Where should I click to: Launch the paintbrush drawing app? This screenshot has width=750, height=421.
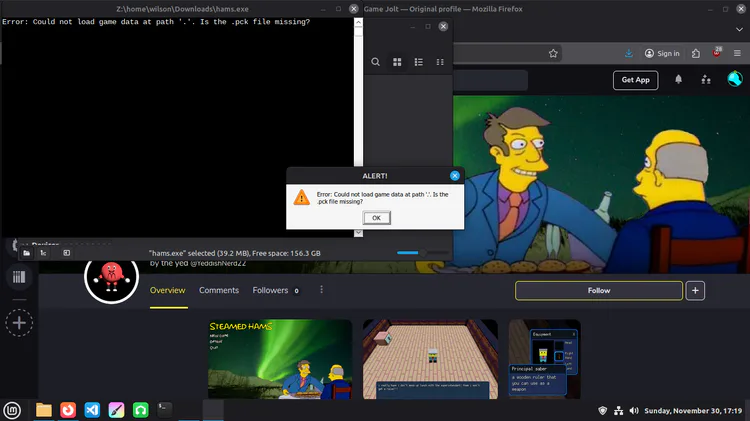[116, 410]
